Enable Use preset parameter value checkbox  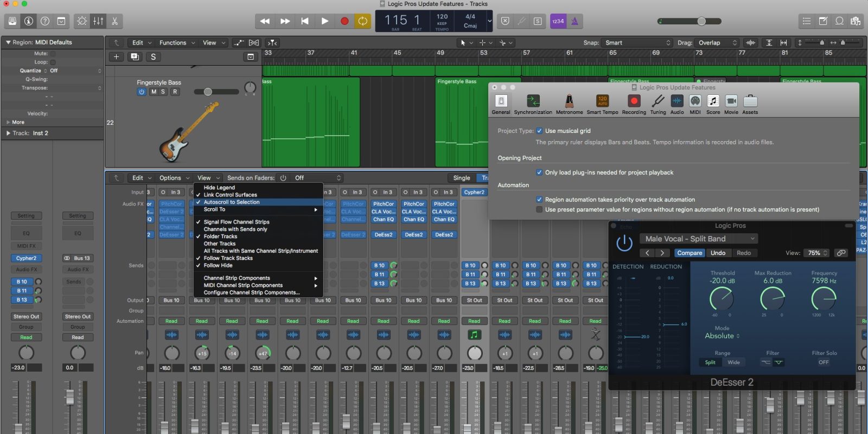coord(539,209)
